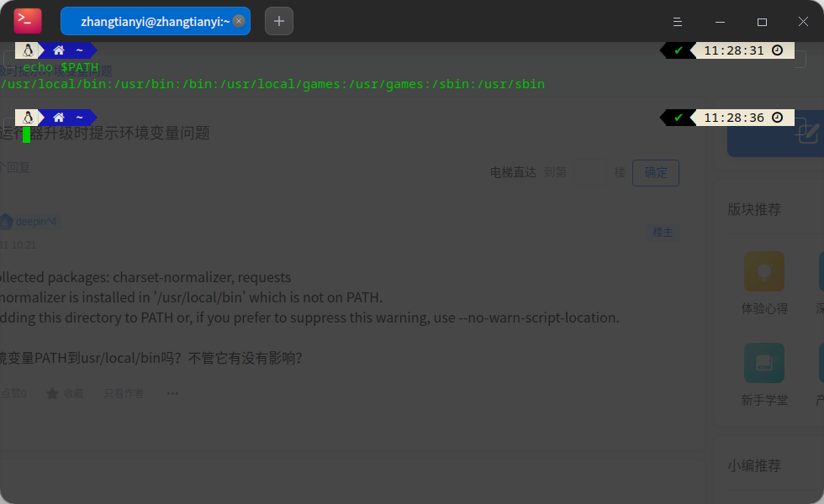This screenshot has width=824, height=504.
Task: Click 只看作者 in background page
Action: (x=124, y=393)
